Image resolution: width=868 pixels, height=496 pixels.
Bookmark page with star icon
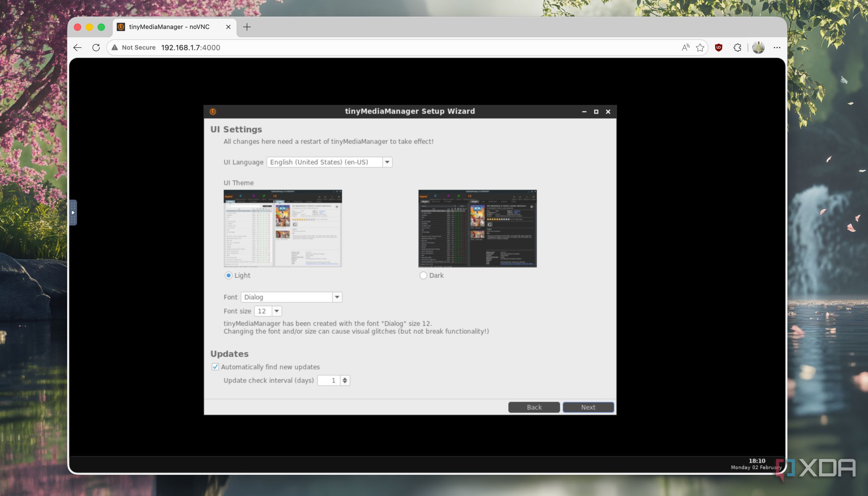click(x=700, y=47)
